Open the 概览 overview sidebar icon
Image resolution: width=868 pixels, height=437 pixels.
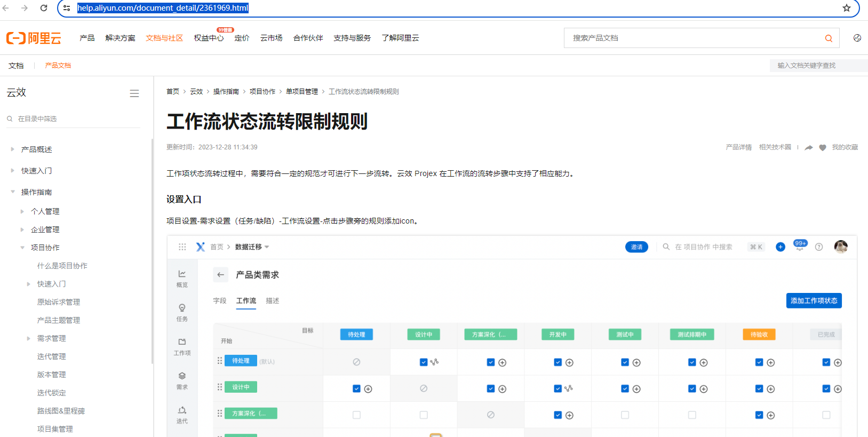tap(182, 279)
